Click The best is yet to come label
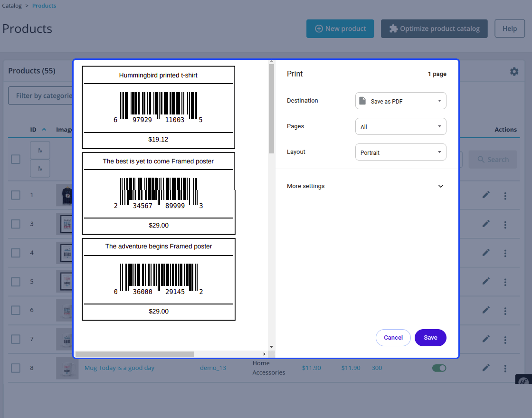532x418 pixels. (x=158, y=161)
